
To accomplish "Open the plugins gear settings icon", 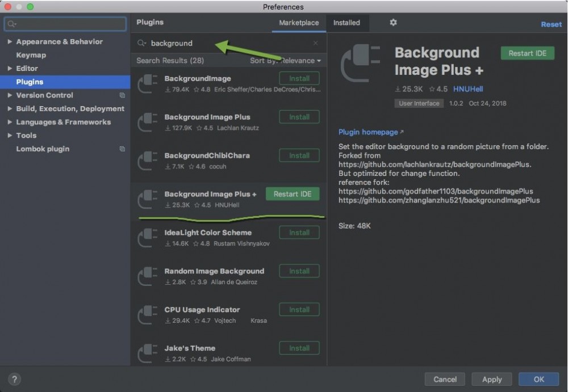I will pos(393,23).
